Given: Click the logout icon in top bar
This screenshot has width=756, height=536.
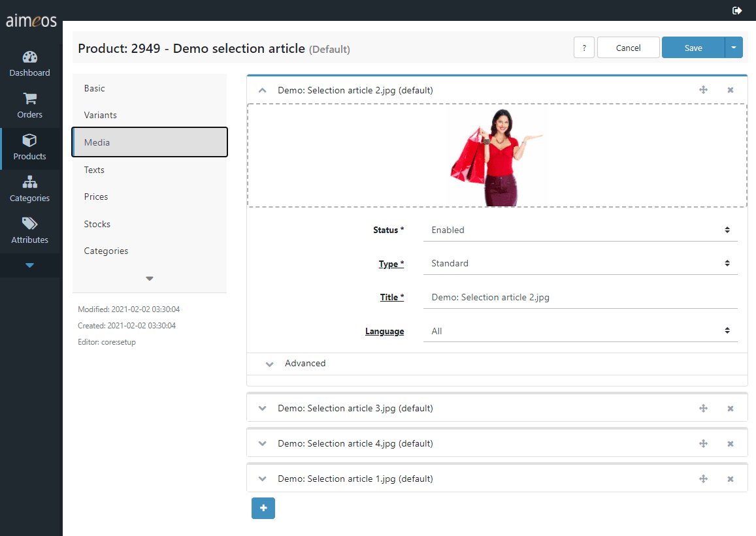Looking at the screenshot, I should click(x=737, y=10).
